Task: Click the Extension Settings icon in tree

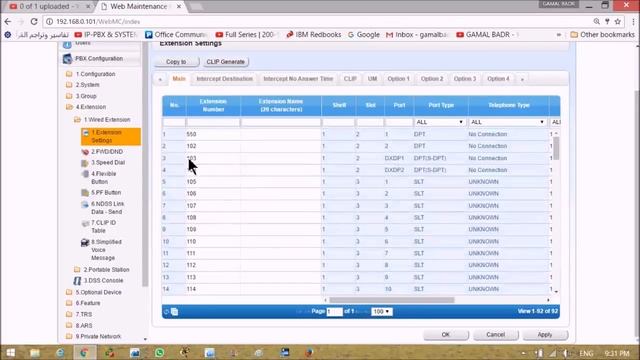Action: [x=86, y=133]
